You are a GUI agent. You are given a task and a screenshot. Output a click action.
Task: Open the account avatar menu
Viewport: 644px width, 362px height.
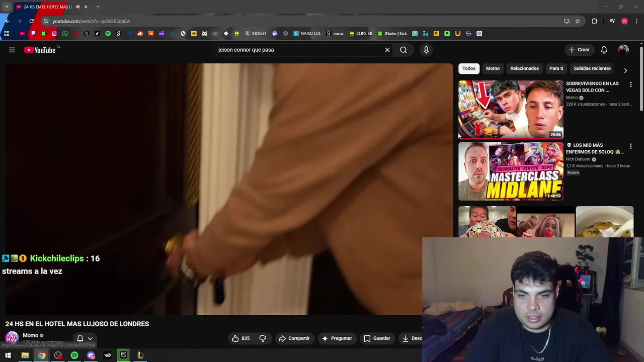click(x=623, y=50)
